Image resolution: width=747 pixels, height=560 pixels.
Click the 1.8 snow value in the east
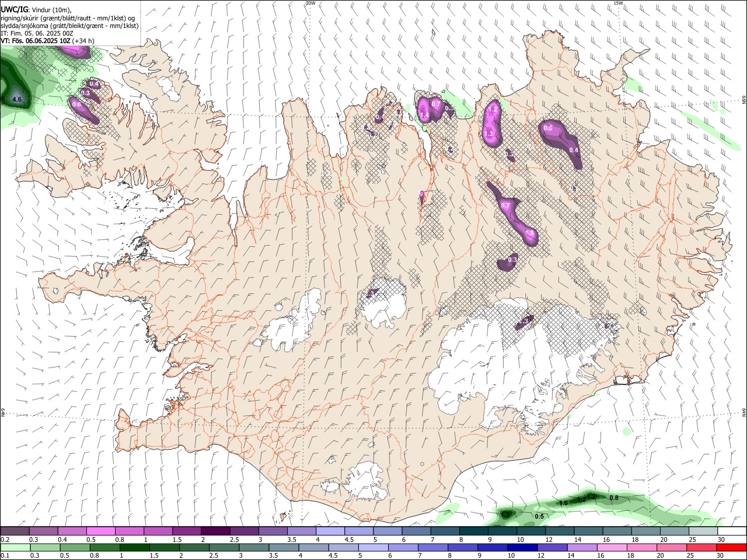point(529,233)
